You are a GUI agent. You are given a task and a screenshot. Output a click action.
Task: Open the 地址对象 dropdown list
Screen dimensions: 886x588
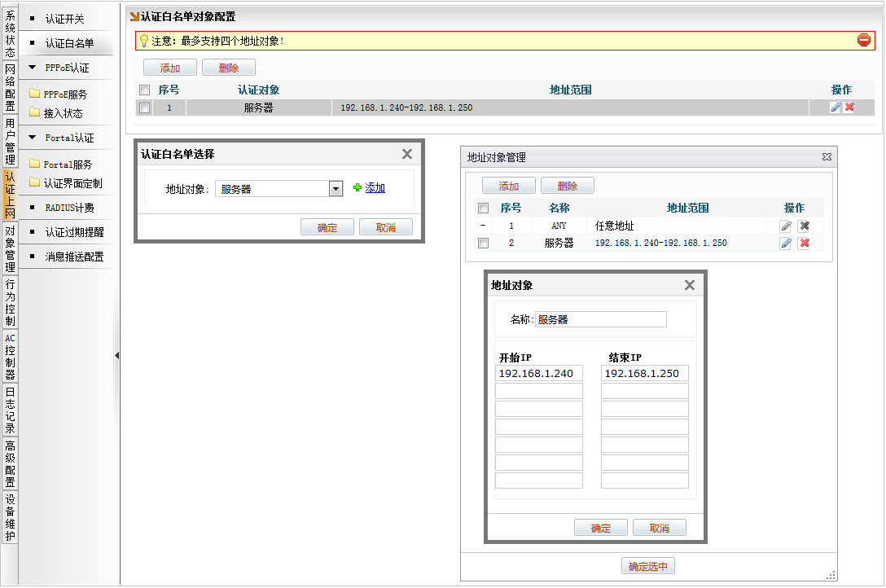(335, 189)
